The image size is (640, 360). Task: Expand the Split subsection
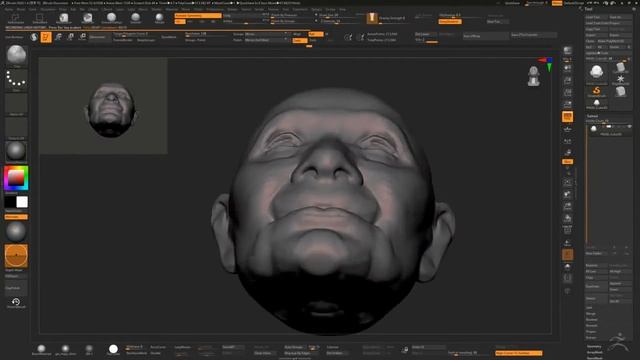pyautogui.click(x=589, y=307)
